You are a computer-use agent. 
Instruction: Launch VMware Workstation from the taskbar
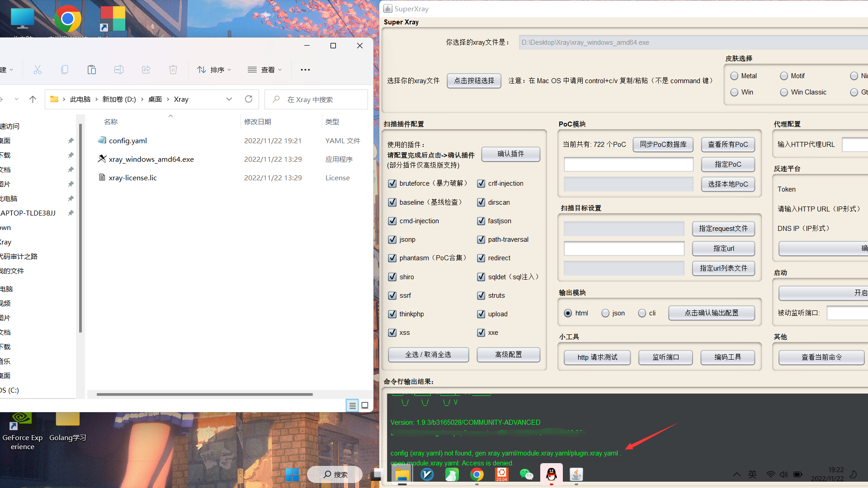coord(427,474)
